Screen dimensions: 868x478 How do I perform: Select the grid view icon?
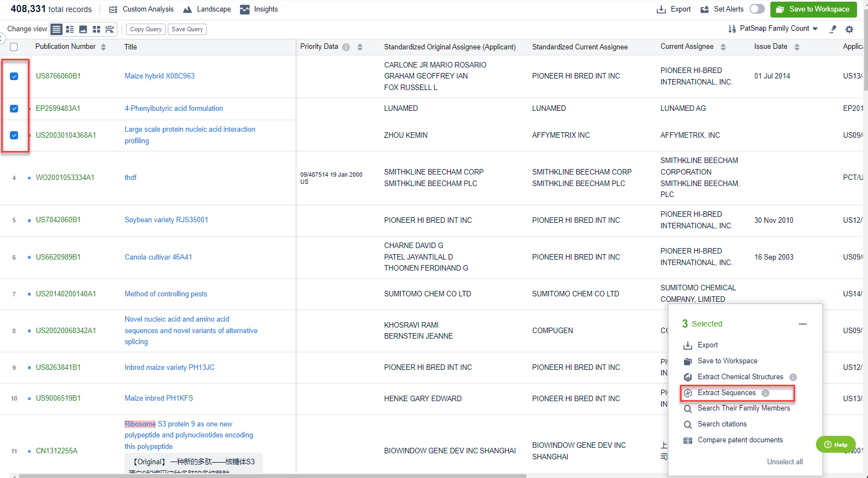97,29
